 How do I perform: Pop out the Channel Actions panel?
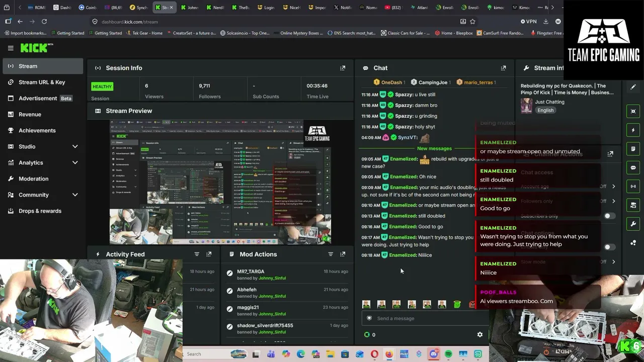pos(610,154)
